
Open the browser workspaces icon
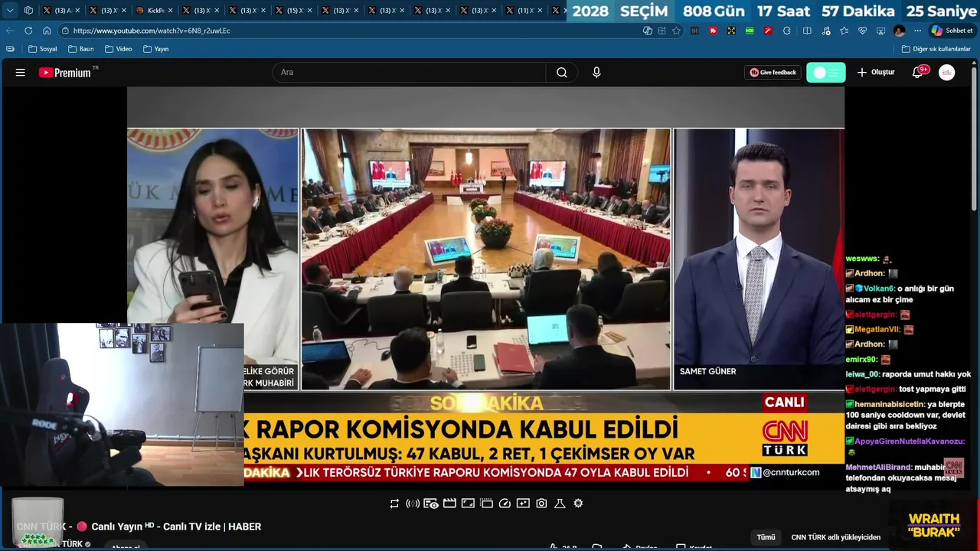[28, 11]
